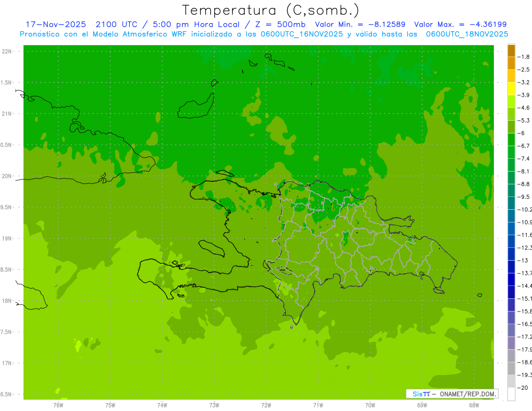Click the "-1.8" color scale label
This screenshot has height=411, width=532.
pyautogui.click(x=524, y=57)
